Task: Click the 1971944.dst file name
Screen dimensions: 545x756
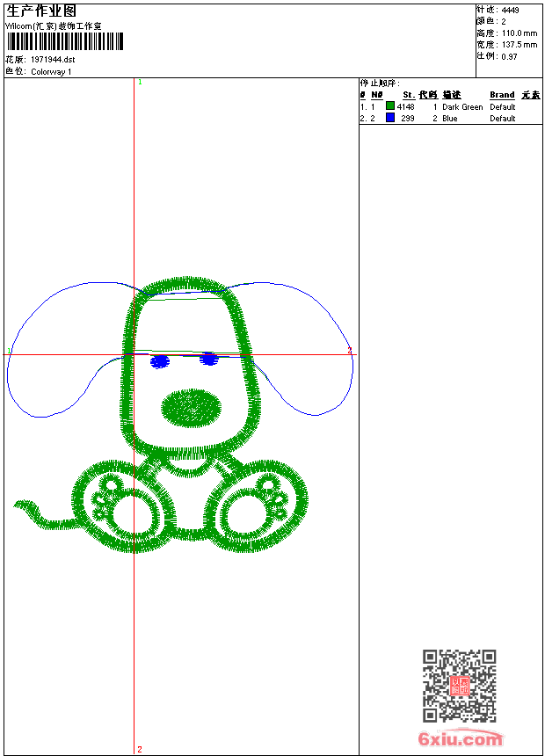Action: 53,59
